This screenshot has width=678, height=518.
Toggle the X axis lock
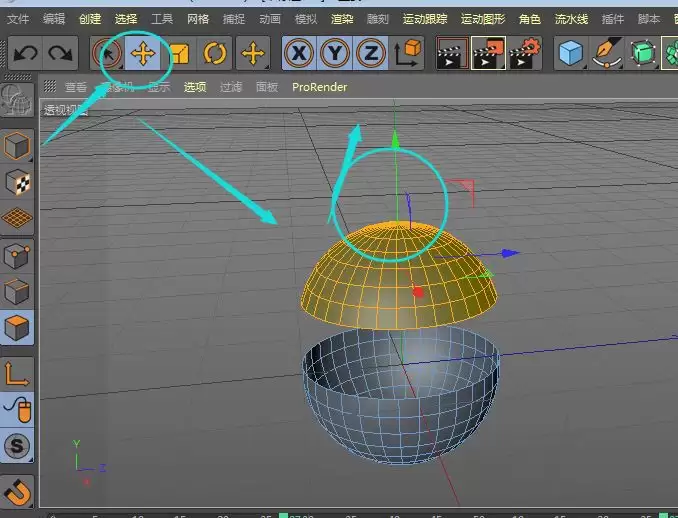click(299, 53)
